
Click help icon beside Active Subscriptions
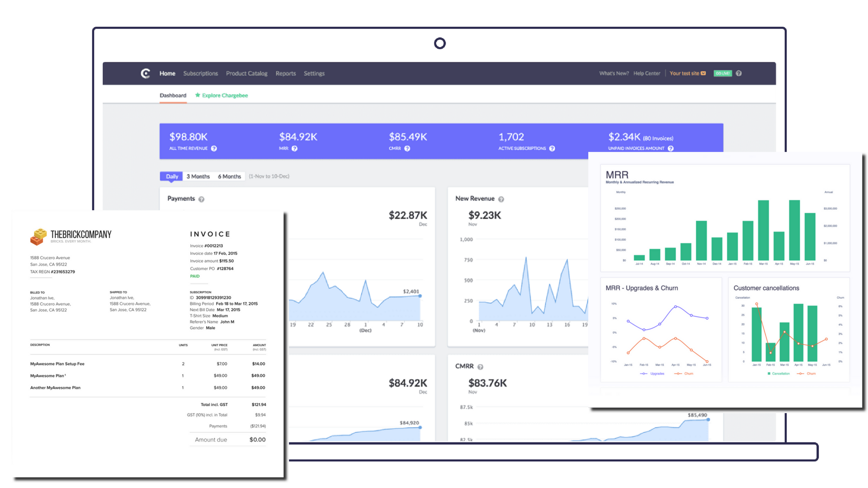pos(552,149)
